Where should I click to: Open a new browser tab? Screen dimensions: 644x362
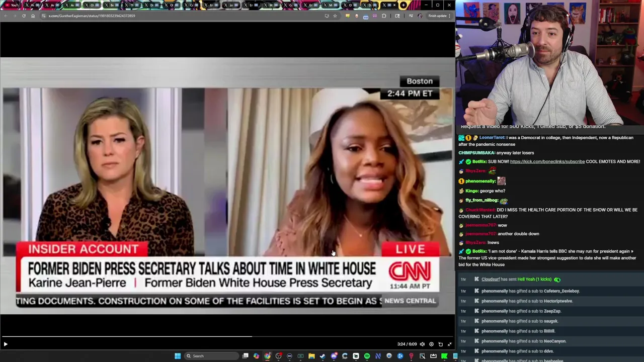click(404, 5)
